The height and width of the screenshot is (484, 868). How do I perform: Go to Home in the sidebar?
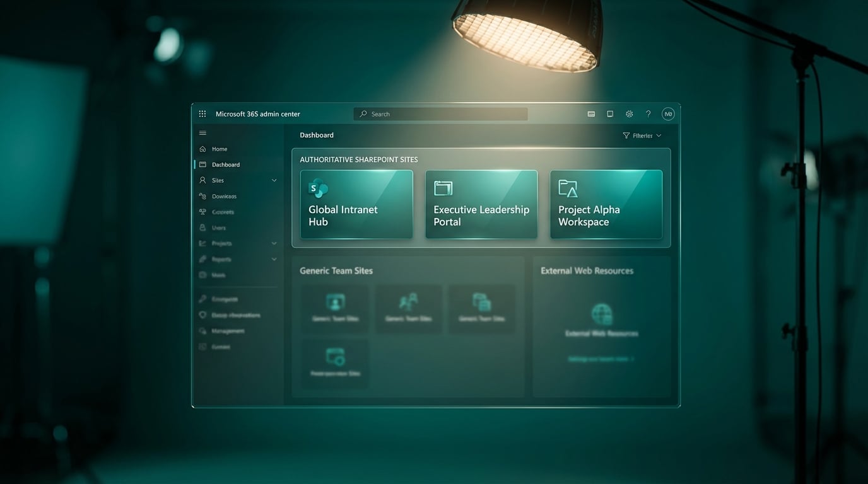pyautogui.click(x=220, y=149)
